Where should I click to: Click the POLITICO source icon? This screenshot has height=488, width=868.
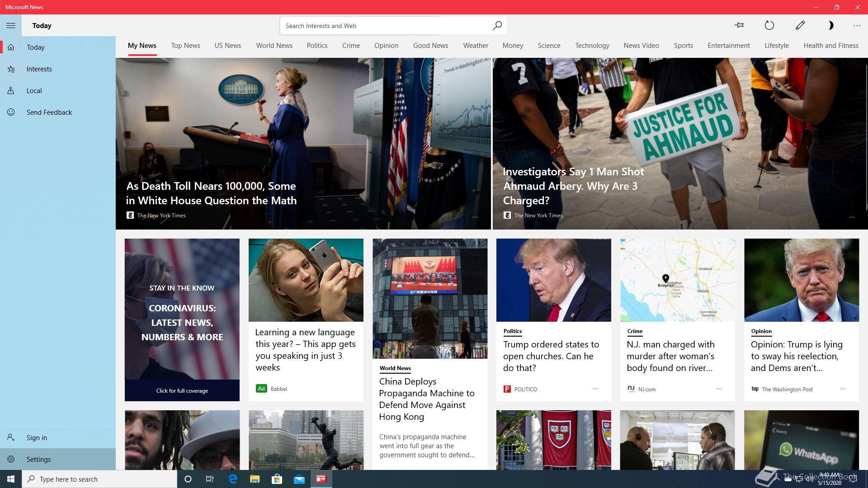pyautogui.click(x=507, y=389)
